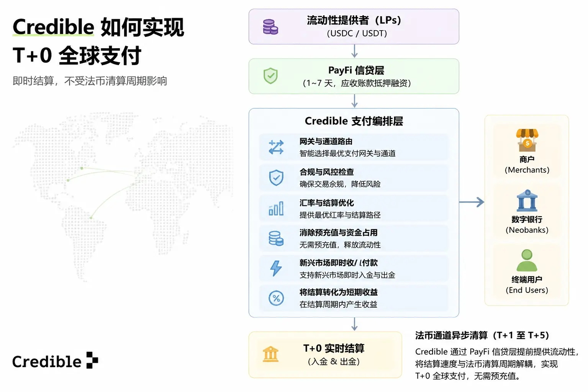This screenshot has width=588, height=392.
Task: Click the '(USDC / USDT)' label
Action: click(357, 33)
